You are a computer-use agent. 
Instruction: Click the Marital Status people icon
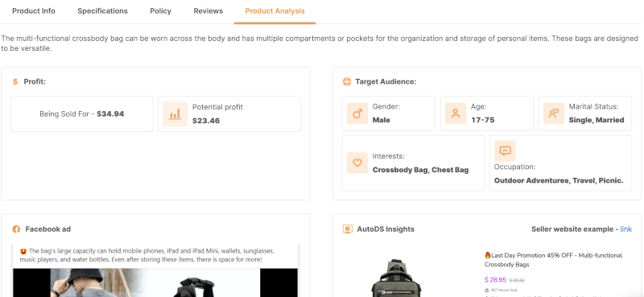coord(554,113)
